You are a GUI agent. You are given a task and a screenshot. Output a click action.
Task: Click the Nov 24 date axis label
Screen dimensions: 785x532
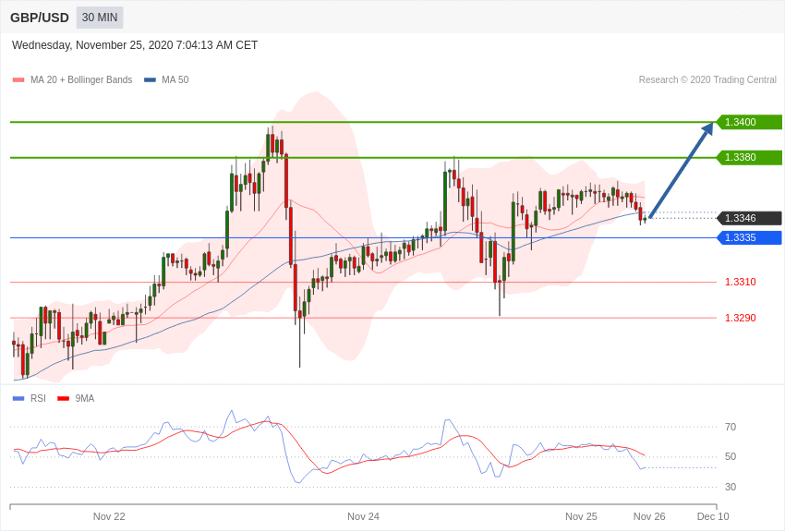click(364, 516)
